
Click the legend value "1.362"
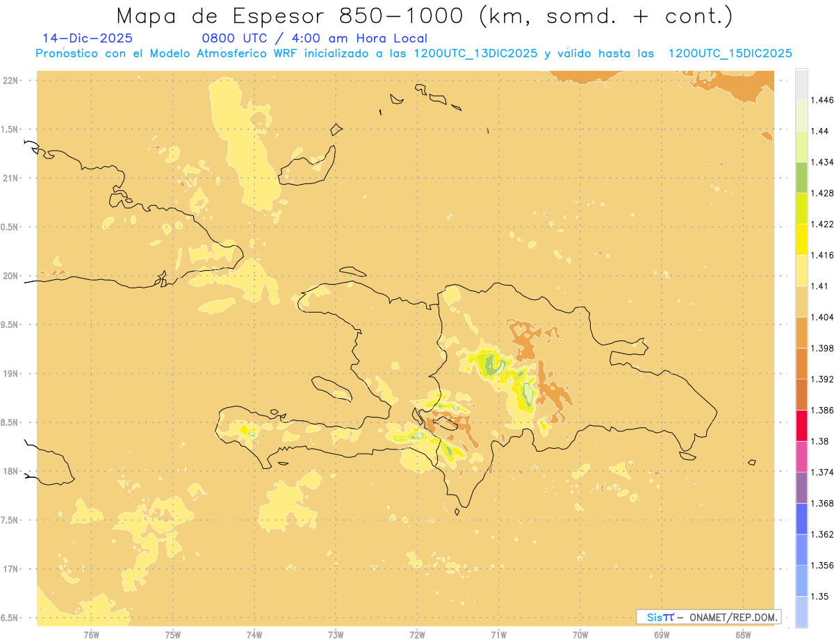tap(823, 534)
